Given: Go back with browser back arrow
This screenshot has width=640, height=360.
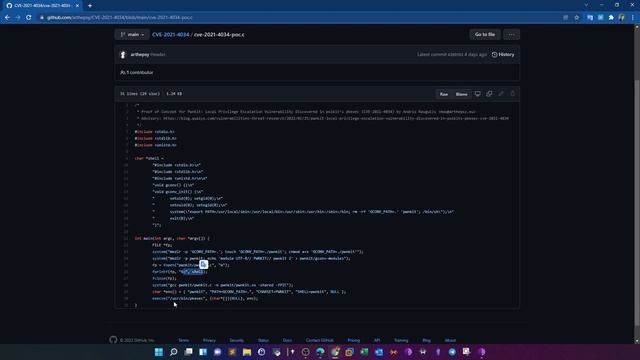Looking at the screenshot, I should tap(7, 18).
